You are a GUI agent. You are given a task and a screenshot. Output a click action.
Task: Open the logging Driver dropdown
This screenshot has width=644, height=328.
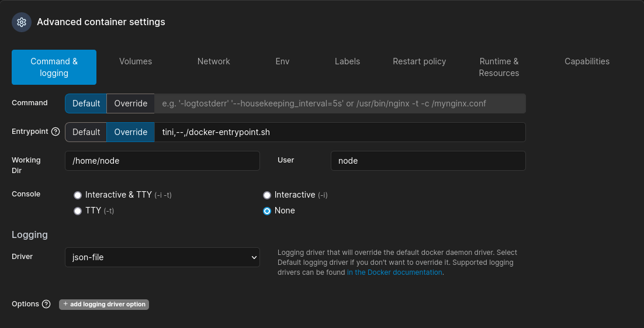tap(162, 257)
